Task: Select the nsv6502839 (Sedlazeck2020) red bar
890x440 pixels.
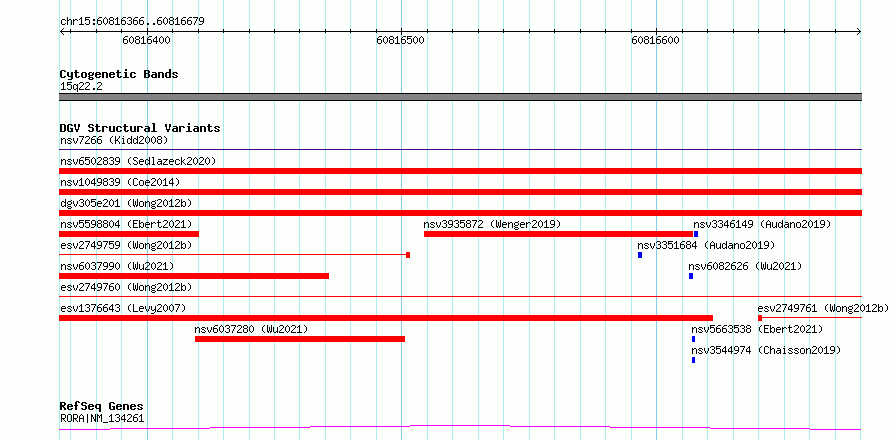Action: (460, 171)
